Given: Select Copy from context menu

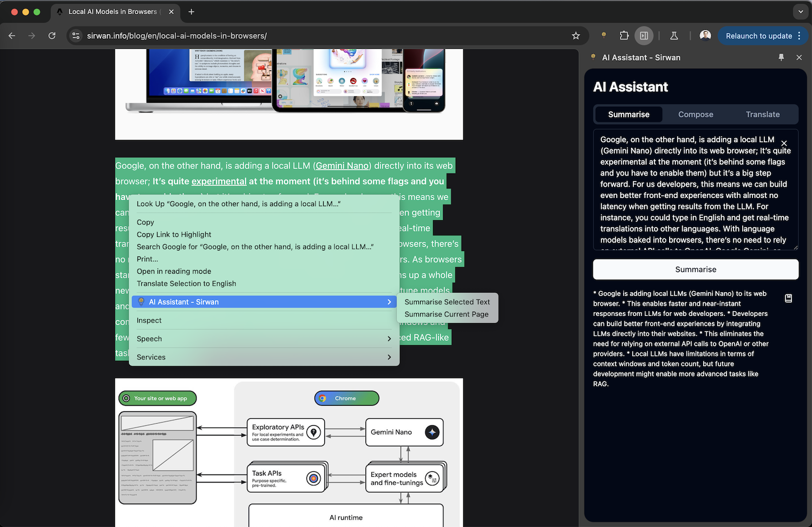Looking at the screenshot, I should tap(264, 222).
